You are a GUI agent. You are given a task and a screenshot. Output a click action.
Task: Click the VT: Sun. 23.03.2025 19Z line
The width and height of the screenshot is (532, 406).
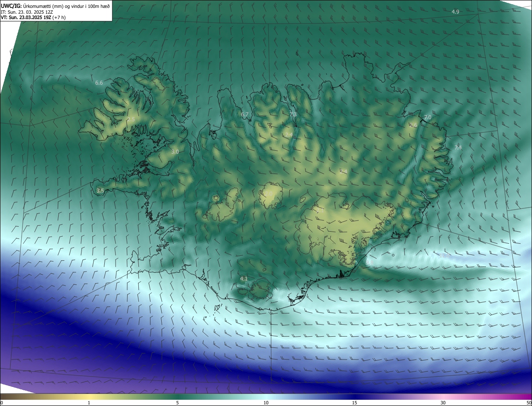point(33,17)
